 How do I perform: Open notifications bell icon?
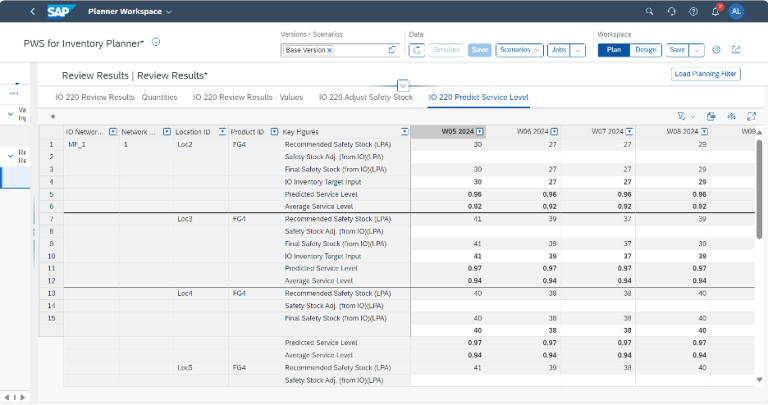click(x=716, y=11)
